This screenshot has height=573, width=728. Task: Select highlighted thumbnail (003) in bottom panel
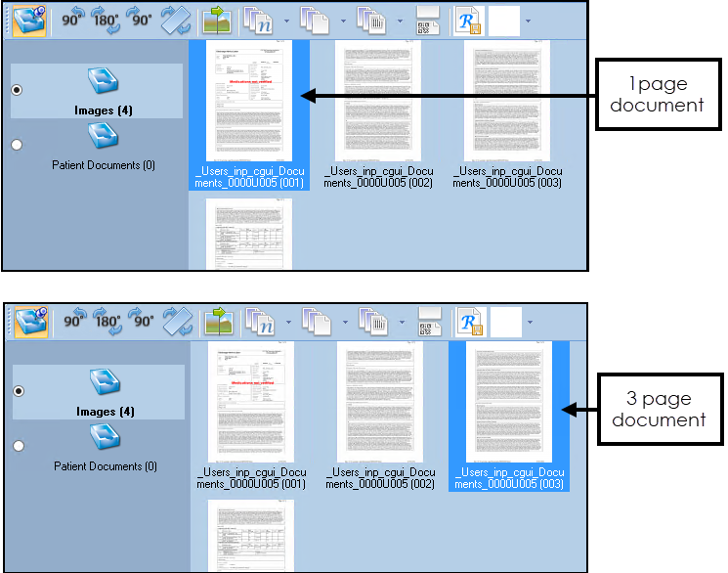(508, 403)
